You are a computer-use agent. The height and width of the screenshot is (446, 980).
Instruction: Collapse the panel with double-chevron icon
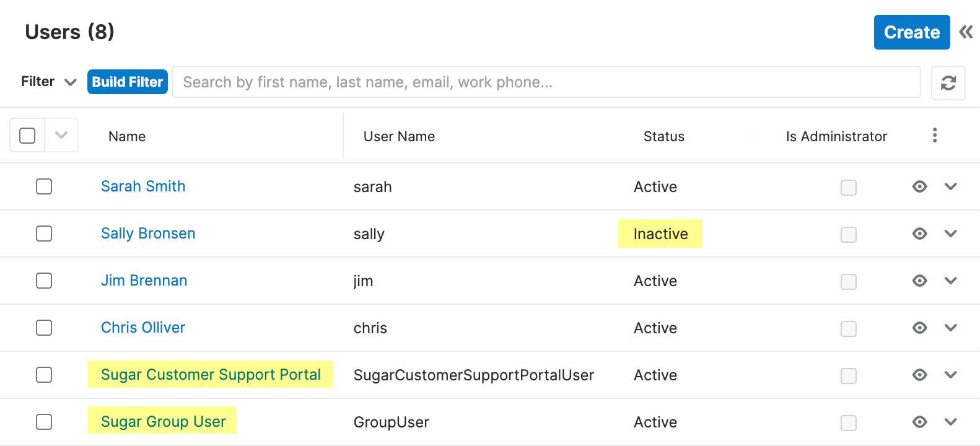[x=966, y=32]
